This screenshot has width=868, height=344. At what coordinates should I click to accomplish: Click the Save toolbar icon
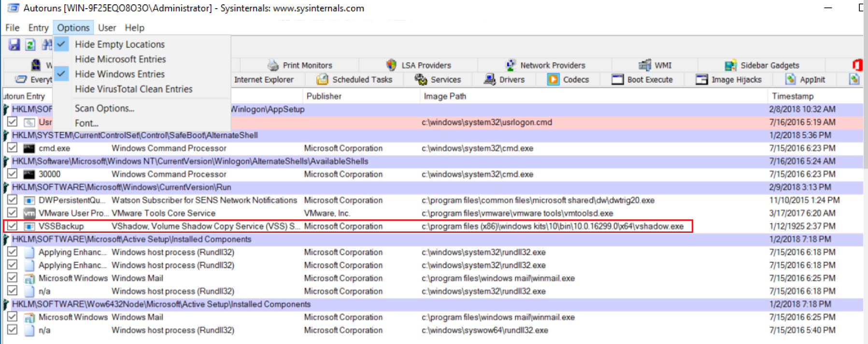tap(14, 45)
